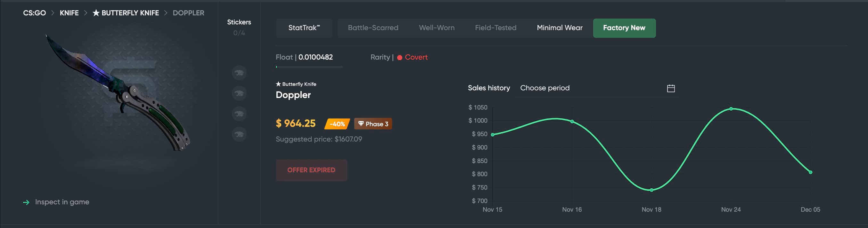This screenshot has width=868, height=228.
Task: Click the first empty sticker slot icon
Action: click(x=239, y=73)
